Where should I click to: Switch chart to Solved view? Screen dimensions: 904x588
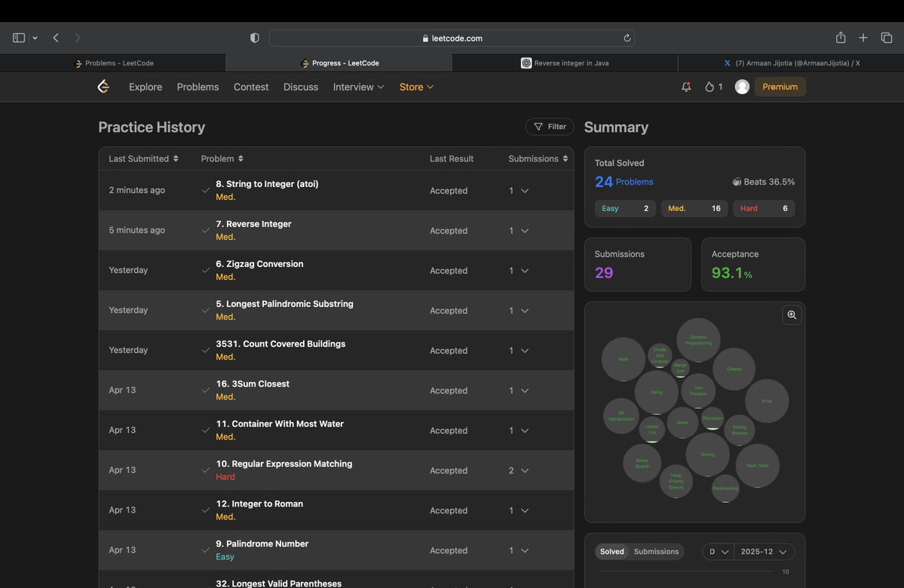point(611,552)
